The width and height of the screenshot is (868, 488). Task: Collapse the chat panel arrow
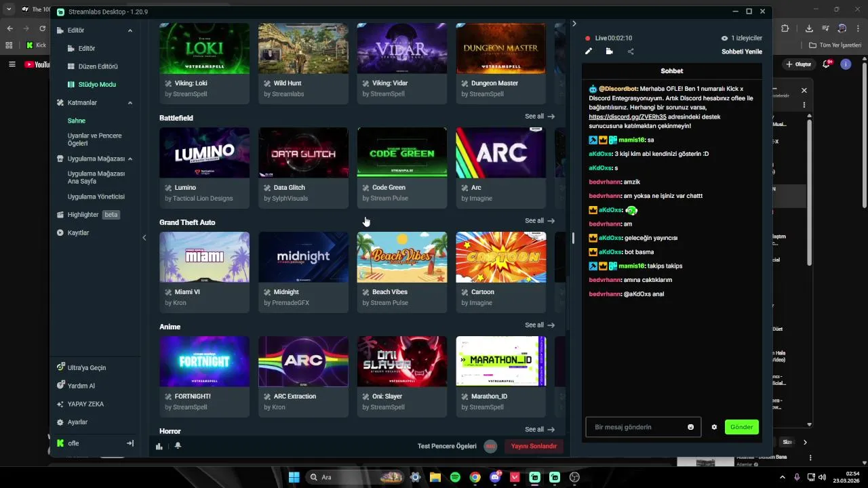click(x=574, y=24)
